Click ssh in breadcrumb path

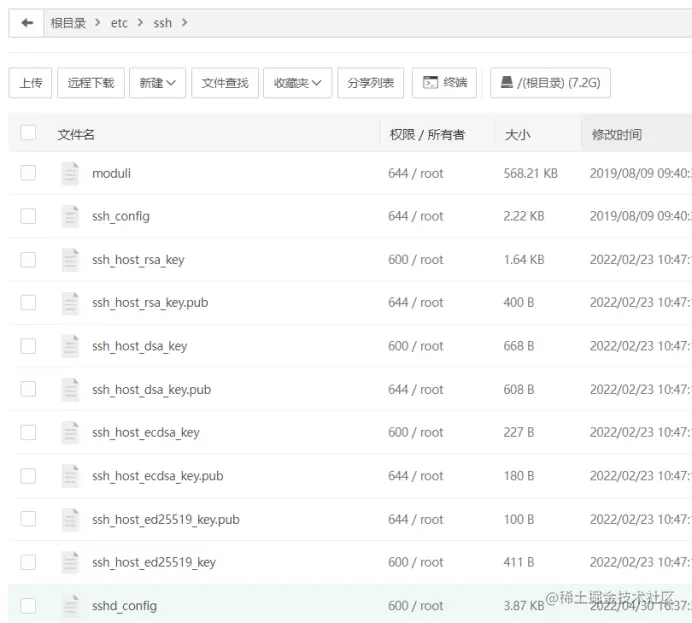tap(162, 23)
